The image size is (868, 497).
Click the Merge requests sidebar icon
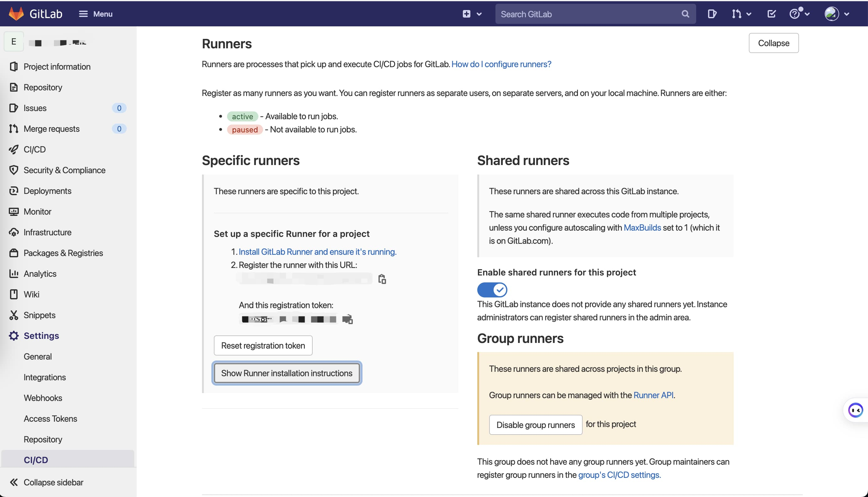coord(14,128)
